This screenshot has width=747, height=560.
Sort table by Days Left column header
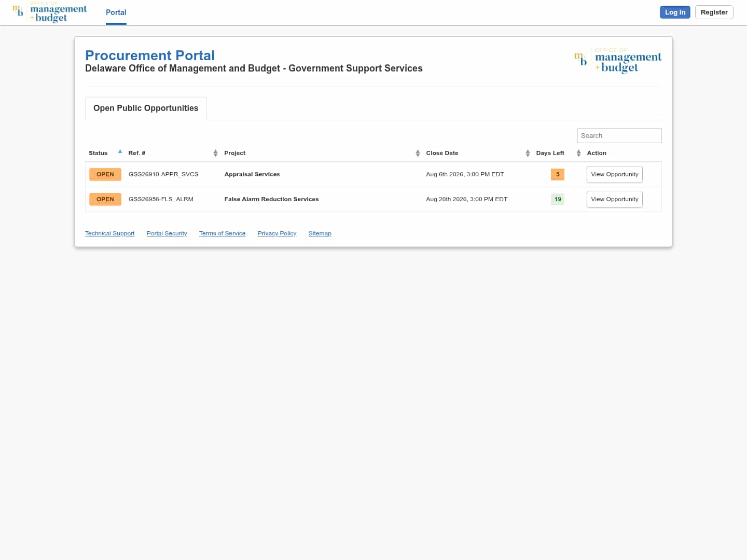pyautogui.click(x=558, y=153)
